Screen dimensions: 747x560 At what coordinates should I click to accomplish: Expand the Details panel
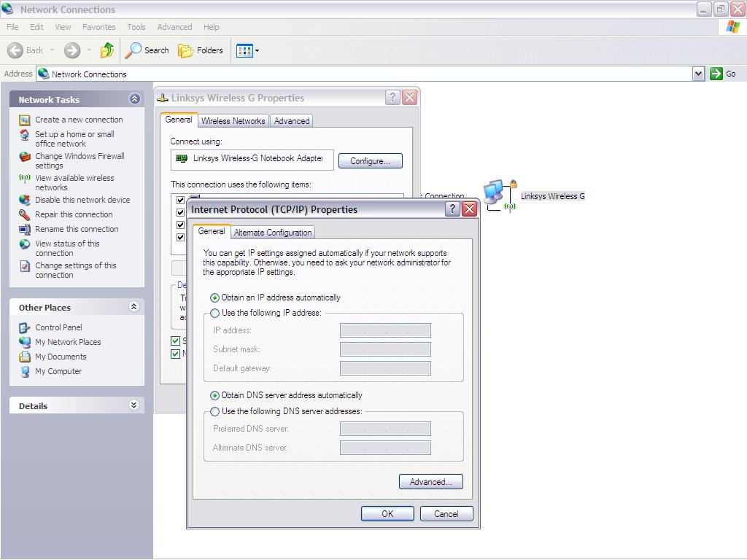point(134,405)
